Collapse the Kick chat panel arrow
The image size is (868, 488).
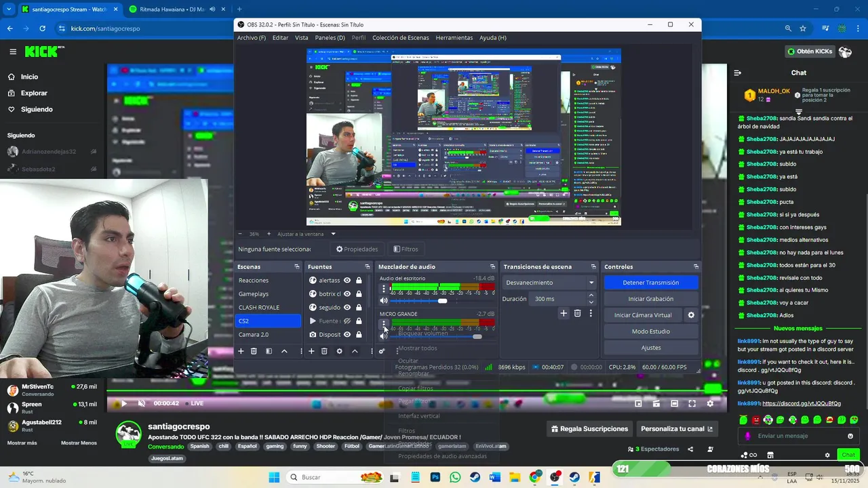point(738,73)
